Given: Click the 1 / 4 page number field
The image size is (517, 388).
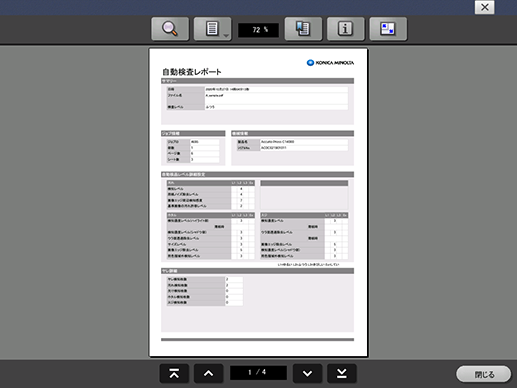Looking at the screenshot, I should [x=258, y=373].
